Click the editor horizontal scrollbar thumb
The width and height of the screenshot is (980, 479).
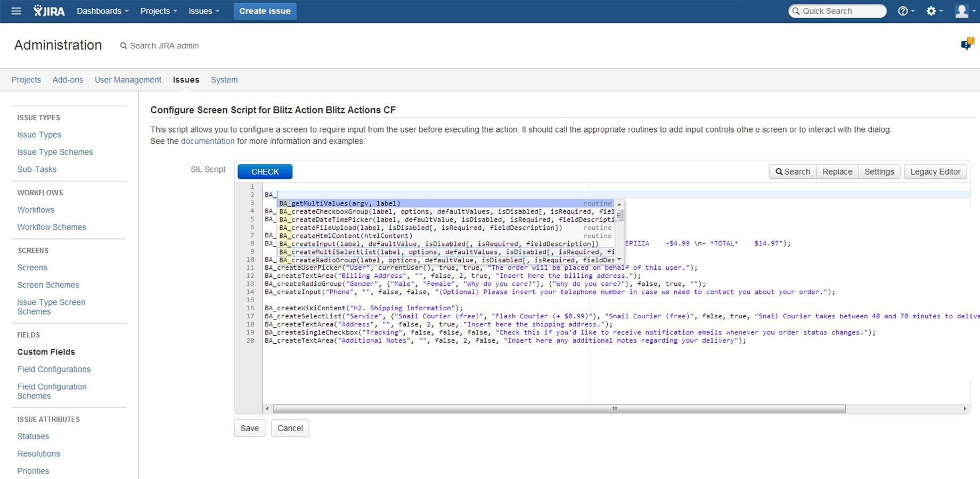559,409
